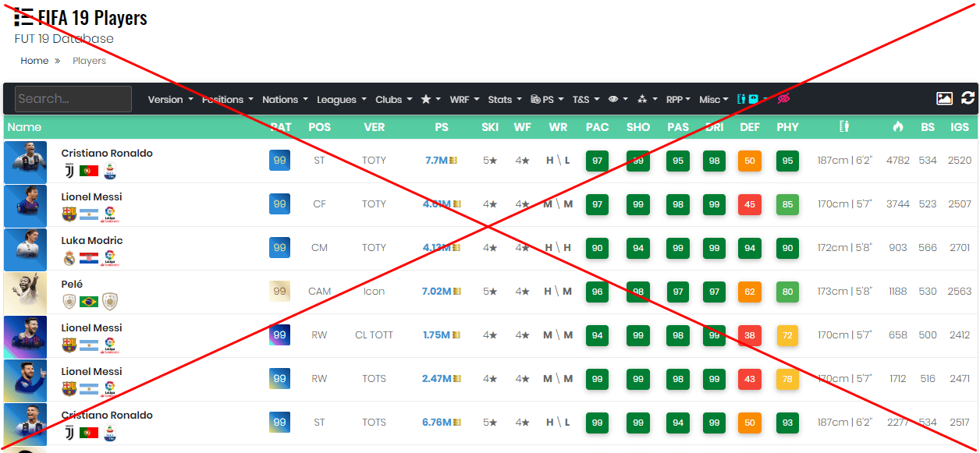The width and height of the screenshot is (980, 453).
Task: Click LaLiga icon in Lionel Messi TOTY row
Action: 109,214
